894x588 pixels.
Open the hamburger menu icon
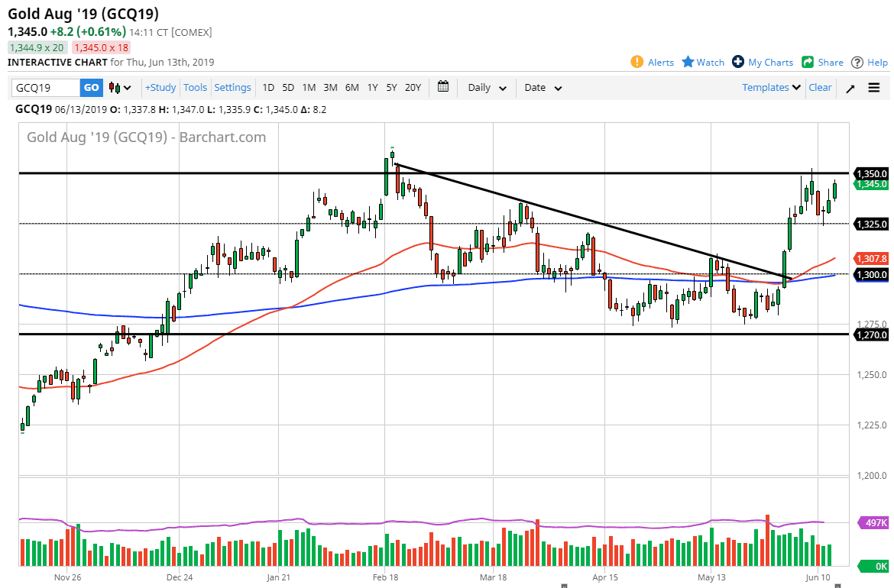coord(874,88)
